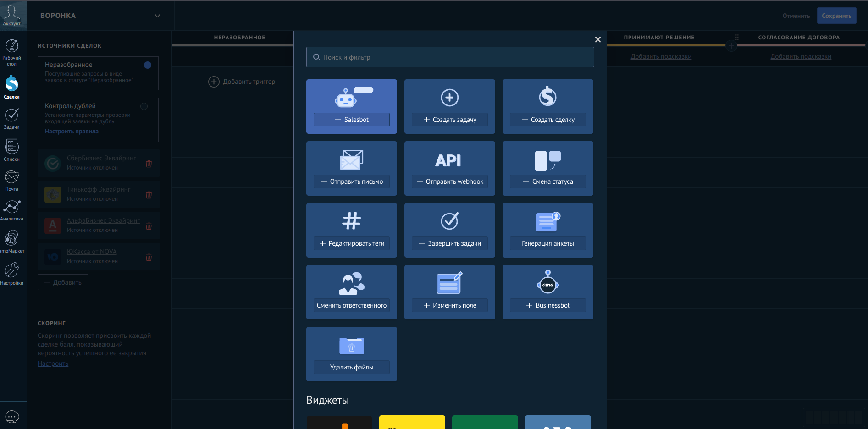Screen dimensions: 868x429
Task: Click the Настроить правила link
Action: [72, 132]
